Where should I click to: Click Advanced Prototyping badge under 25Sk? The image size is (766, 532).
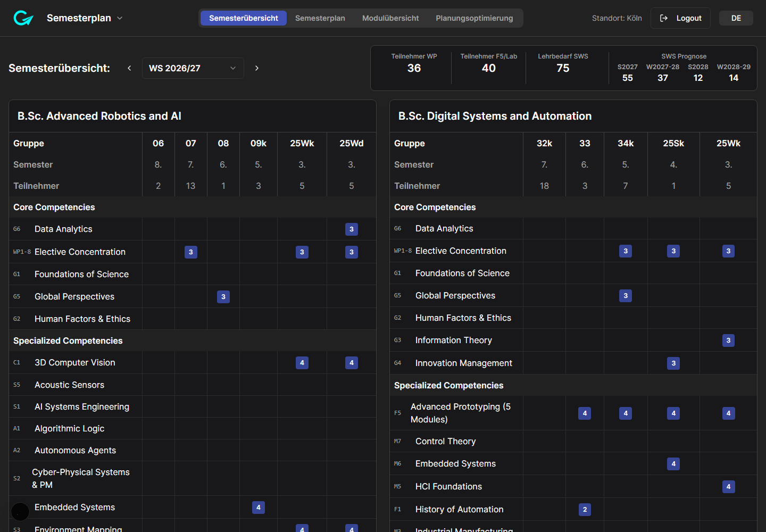tap(673, 413)
